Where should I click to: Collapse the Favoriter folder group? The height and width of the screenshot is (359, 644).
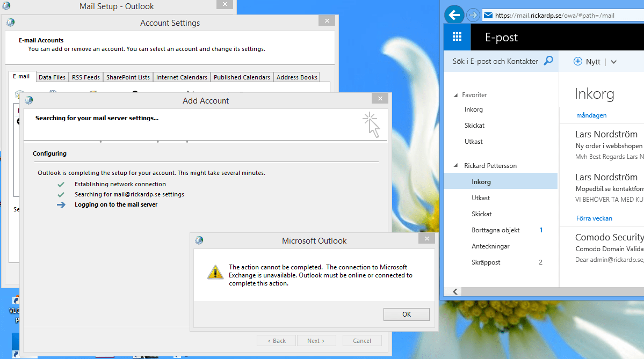[455, 95]
